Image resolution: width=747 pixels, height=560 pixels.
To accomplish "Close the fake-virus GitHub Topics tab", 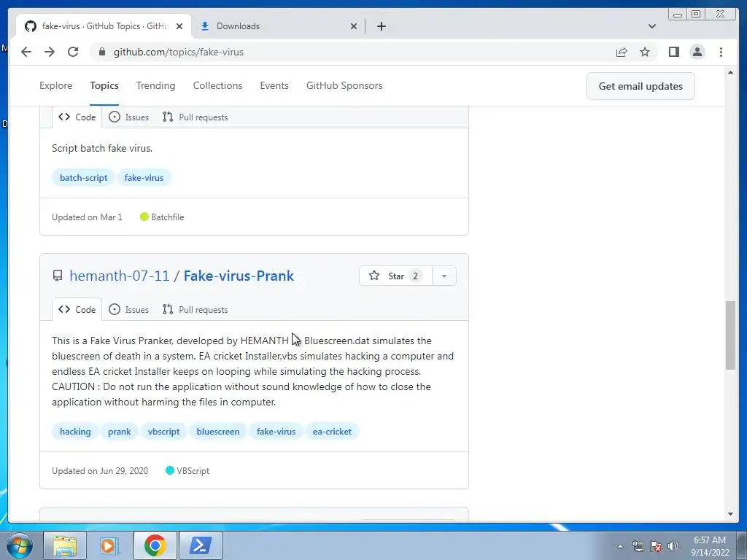I will [x=179, y=26].
